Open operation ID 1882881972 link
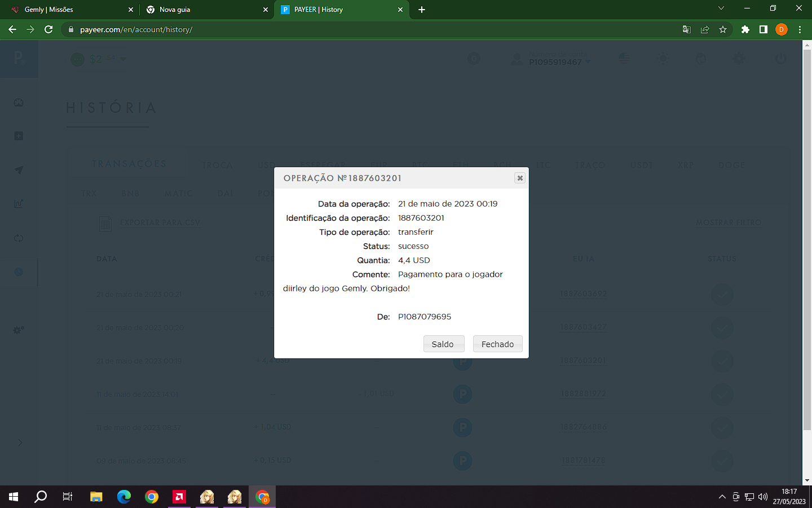812x508 pixels. tap(584, 393)
